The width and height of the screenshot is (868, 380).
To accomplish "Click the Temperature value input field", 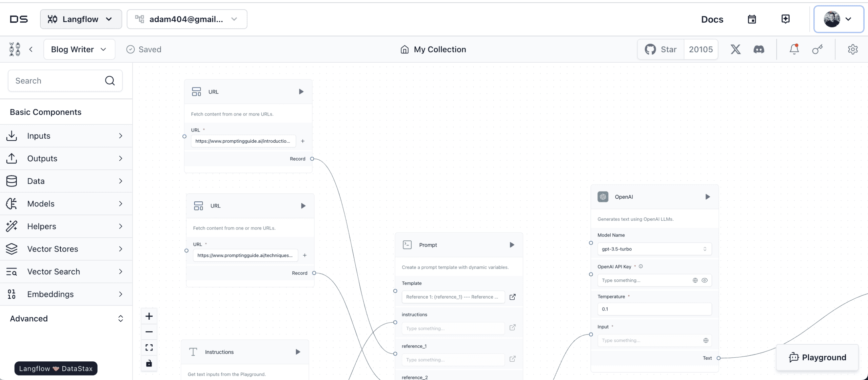I will point(654,309).
